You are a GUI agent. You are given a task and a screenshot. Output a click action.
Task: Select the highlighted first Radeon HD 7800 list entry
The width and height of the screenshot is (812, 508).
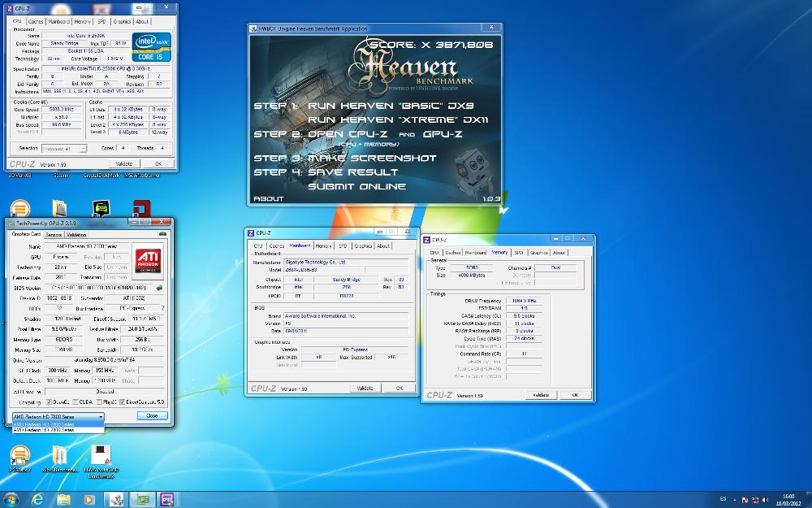coord(58,424)
